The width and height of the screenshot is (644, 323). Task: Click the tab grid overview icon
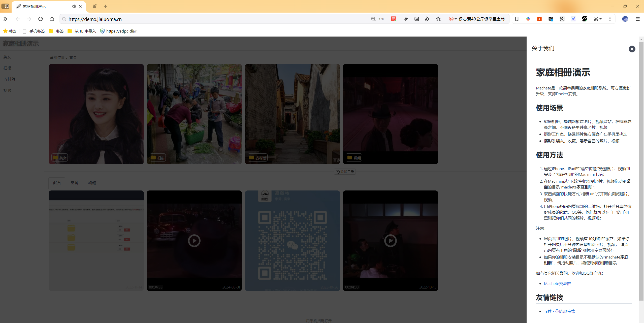[94, 6]
